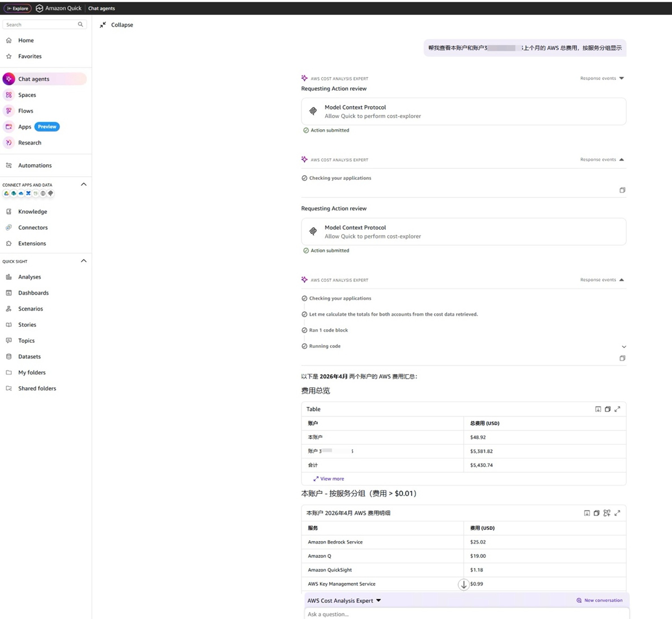
Task: Click the add-to-space icon on 费用明细 table
Action: coord(607,513)
